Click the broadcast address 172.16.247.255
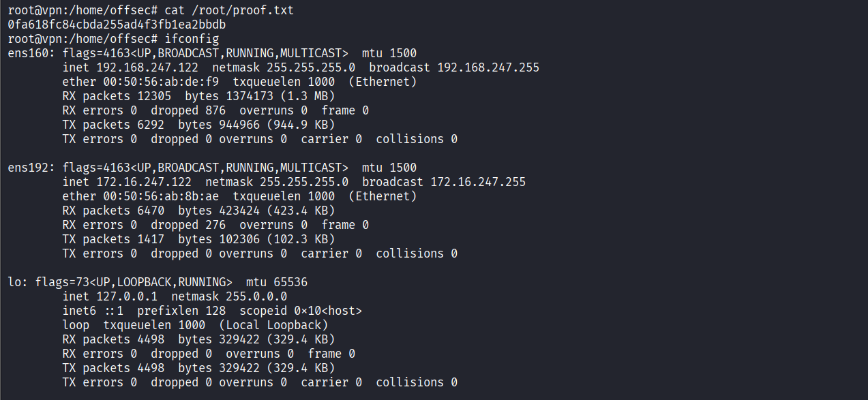 coord(478,182)
